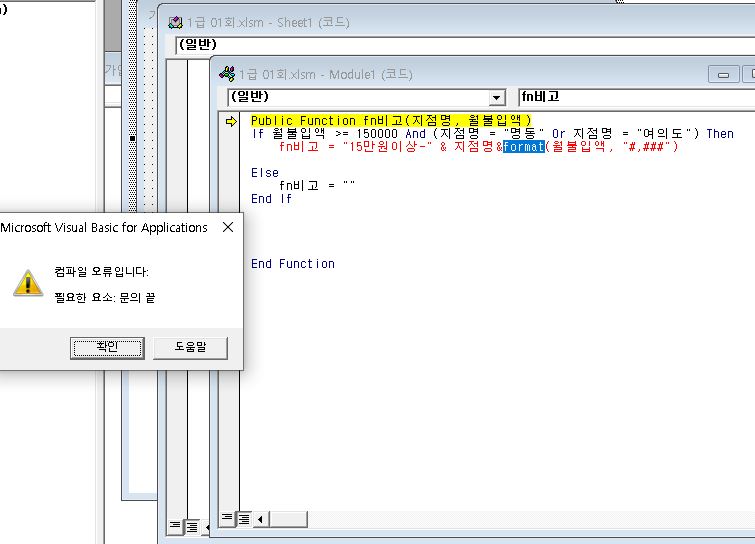Image resolution: width=755 pixels, height=544 pixels.
Task: Place cursor on End Function line
Action: point(293,264)
